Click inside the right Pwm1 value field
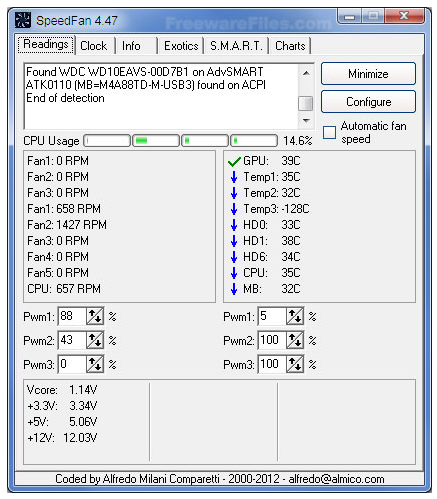This screenshot has height=499, width=437. pyautogui.click(x=272, y=316)
